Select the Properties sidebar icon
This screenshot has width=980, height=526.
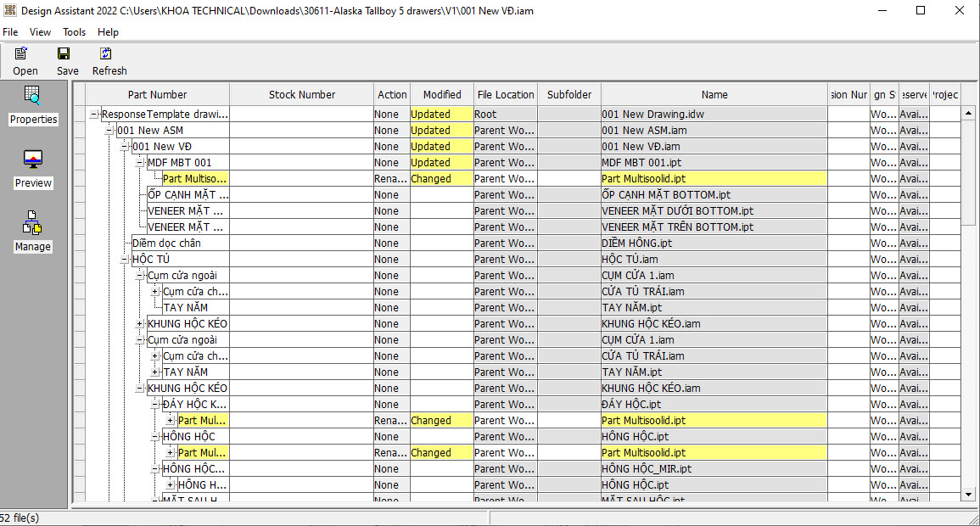pyautogui.click(x=32, y=95)
